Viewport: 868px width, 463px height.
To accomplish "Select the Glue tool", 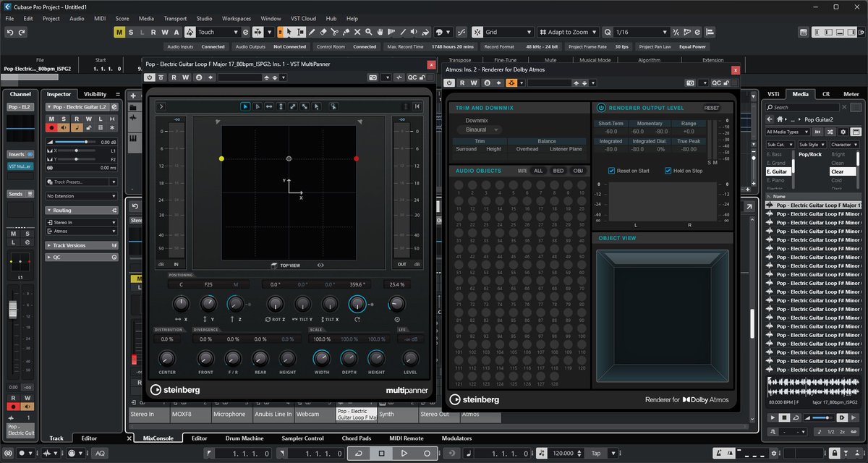I will [346, 32].
